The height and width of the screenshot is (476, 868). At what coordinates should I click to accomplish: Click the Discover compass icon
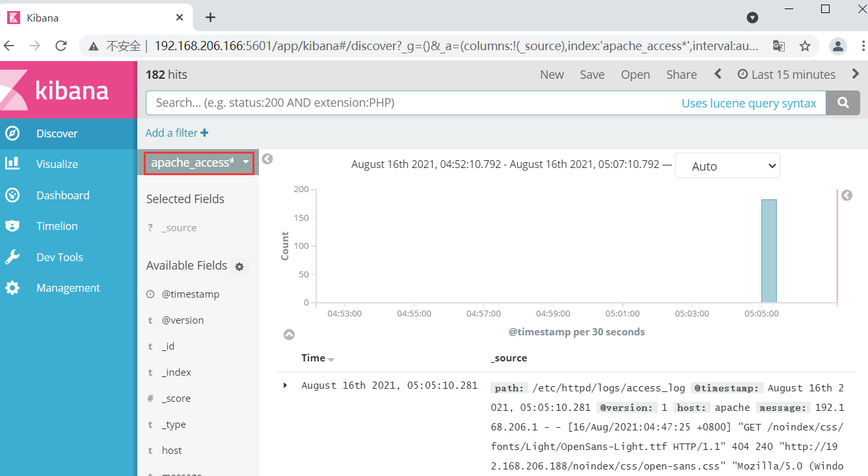point(12,133)
